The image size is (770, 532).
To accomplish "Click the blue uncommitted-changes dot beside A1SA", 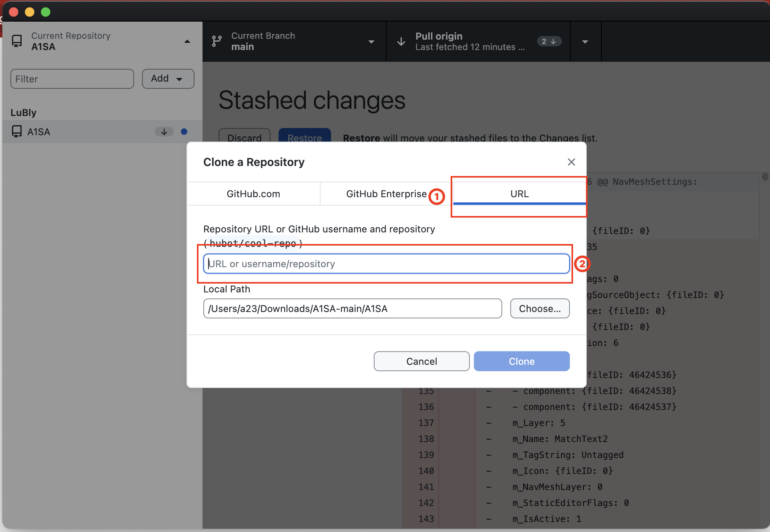I will 184,132.
